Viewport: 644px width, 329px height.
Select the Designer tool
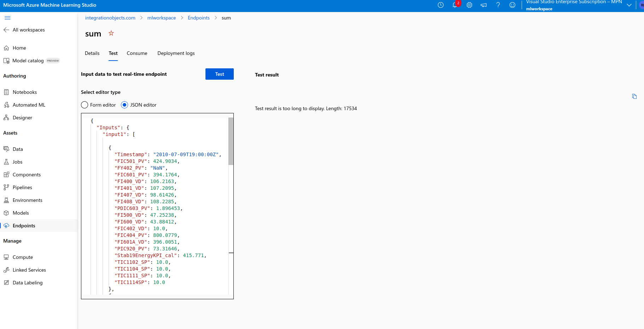tap(22, 118)
